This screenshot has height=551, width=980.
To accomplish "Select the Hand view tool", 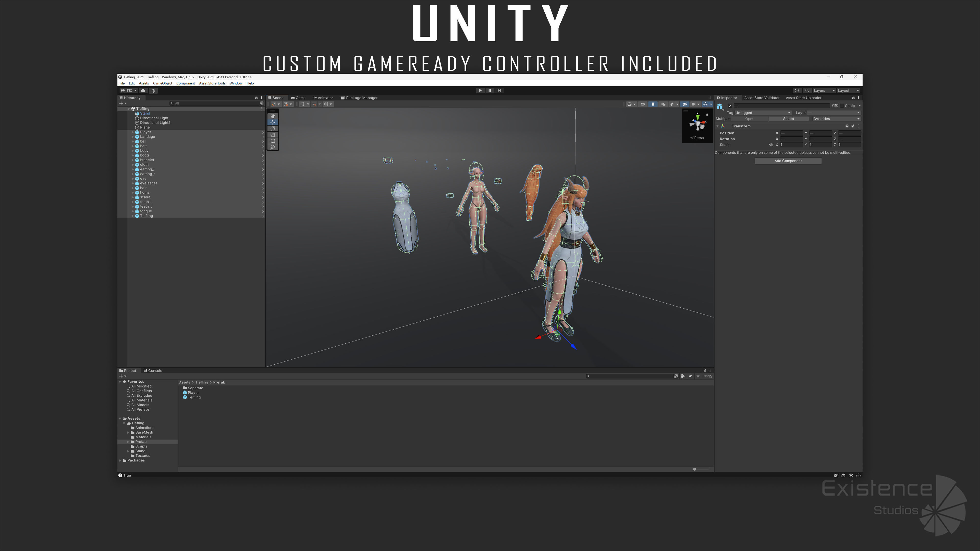I will click(x=272, y=116).
